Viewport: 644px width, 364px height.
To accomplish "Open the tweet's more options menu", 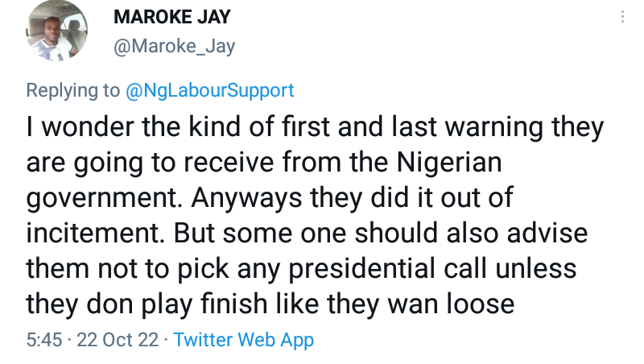I will coord(621,18).
